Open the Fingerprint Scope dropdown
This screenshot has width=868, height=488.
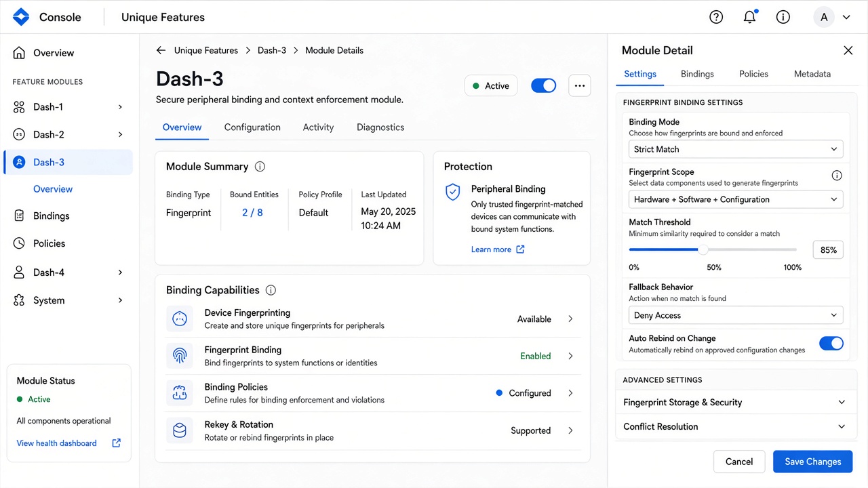[736, 199]
